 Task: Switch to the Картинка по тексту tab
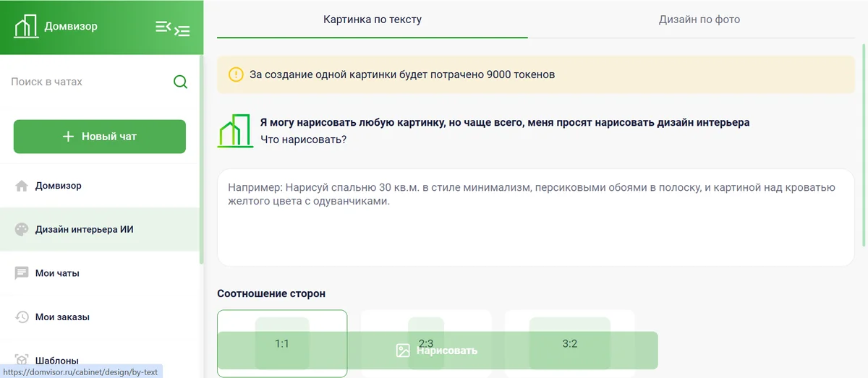[x=372, y=20]
